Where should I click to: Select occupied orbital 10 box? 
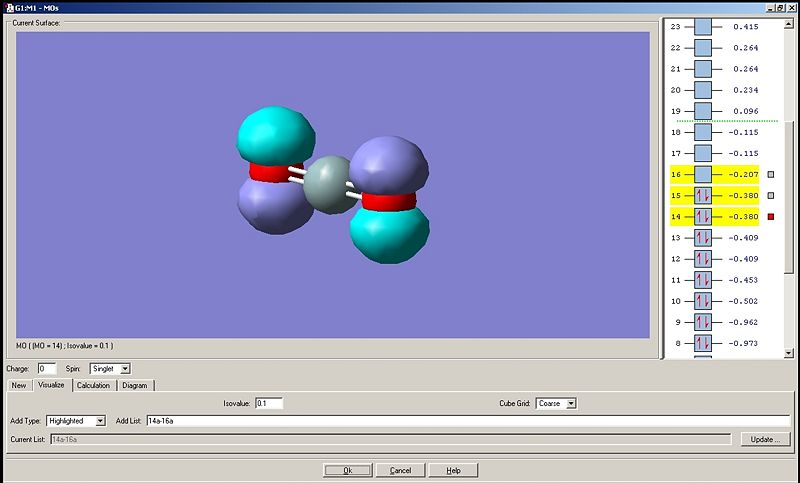tap(703, 301)
